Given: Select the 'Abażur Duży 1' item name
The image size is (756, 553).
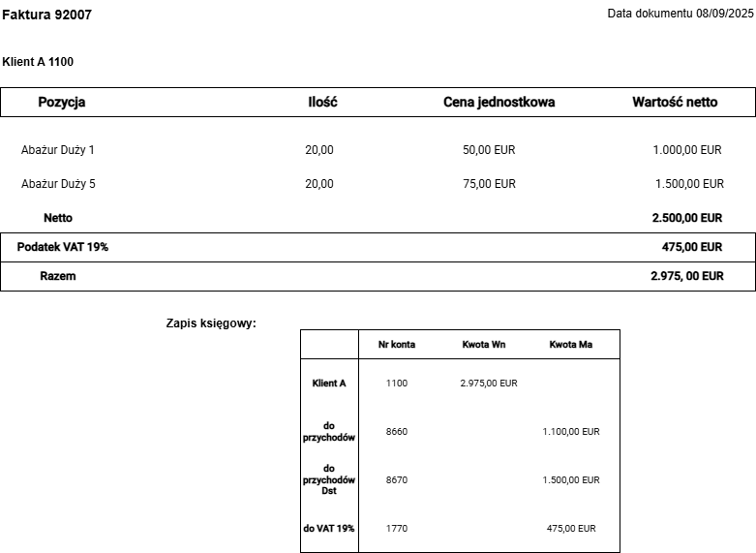Looking at the screenshot, I should tap(58, 150).
